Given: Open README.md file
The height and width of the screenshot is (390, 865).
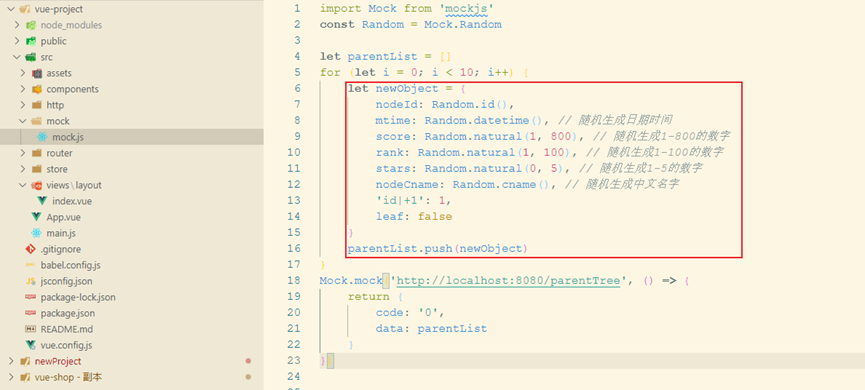Looking at the screenshot, I should click(x=67, y=329).
